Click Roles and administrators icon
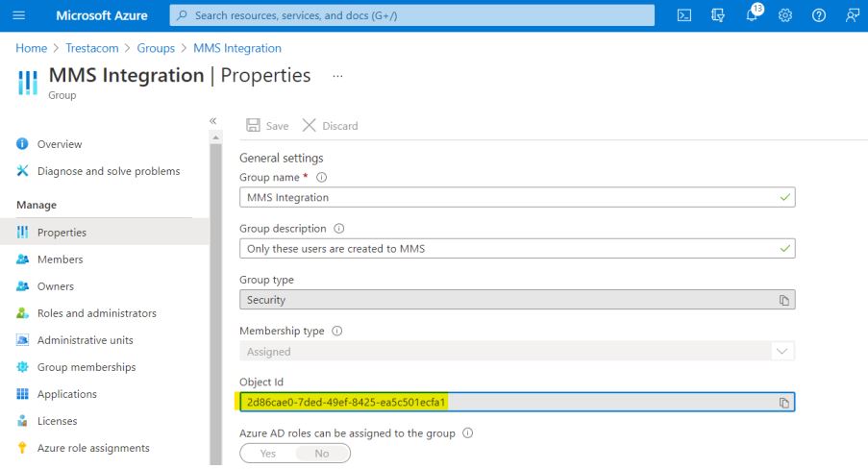This screenshot has height=469, width=868. point(22,313)
